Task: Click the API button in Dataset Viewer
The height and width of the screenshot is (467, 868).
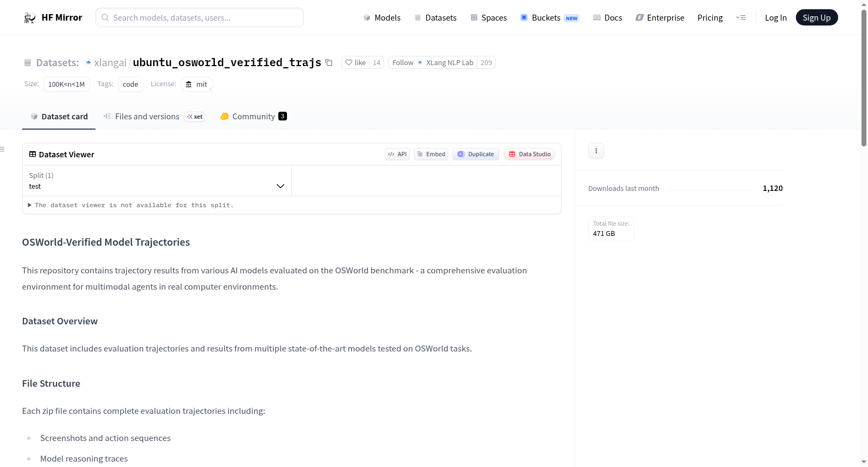Action: (397, 154)
